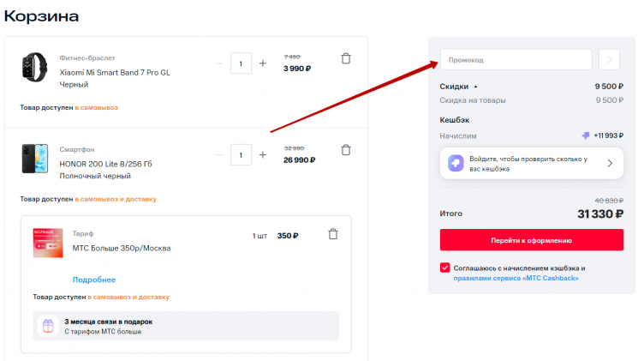The height and width of the screenshot is (361, 644).
Task: Click the gift icon for free months offer
Action: pyautogui.click(x=48, y=326)
